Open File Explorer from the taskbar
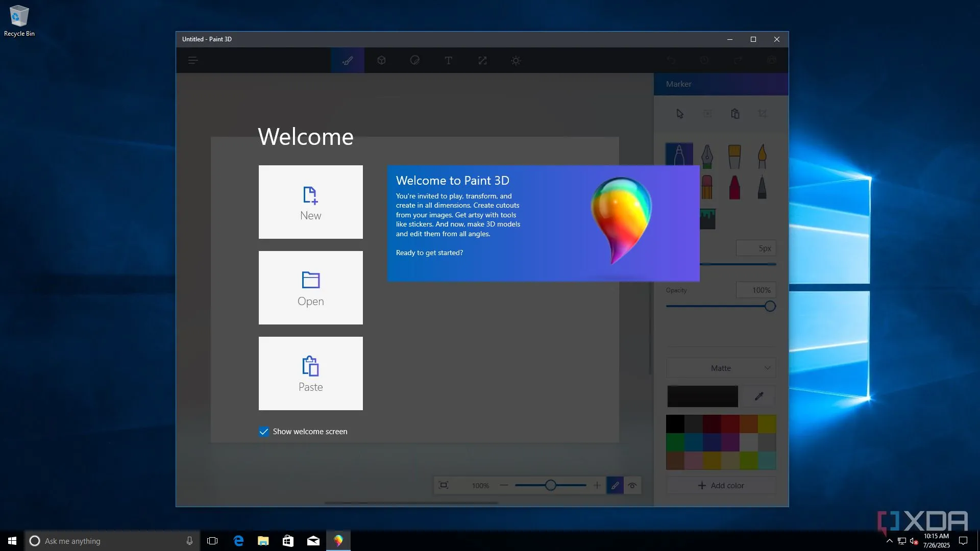Screen dimensions: 980x551 point(263,541)
